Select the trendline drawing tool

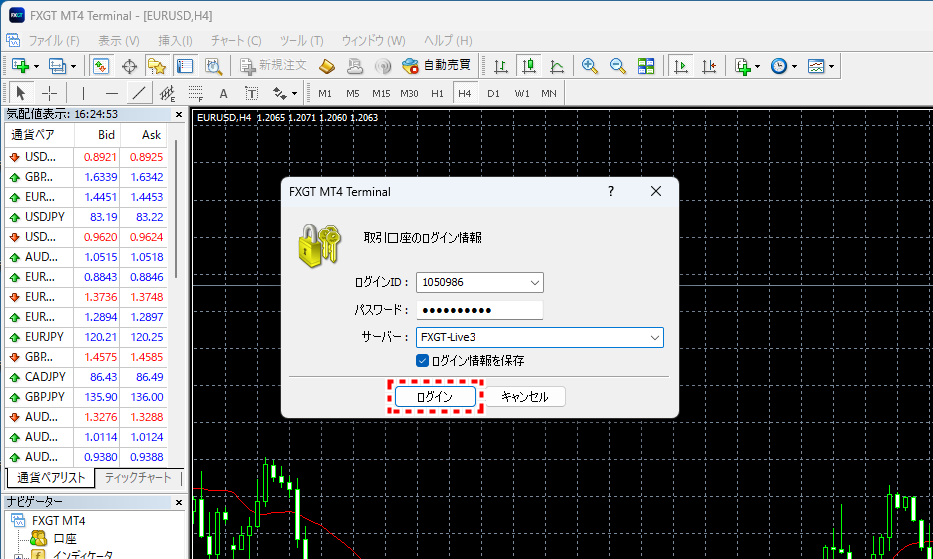coord(139,93)
